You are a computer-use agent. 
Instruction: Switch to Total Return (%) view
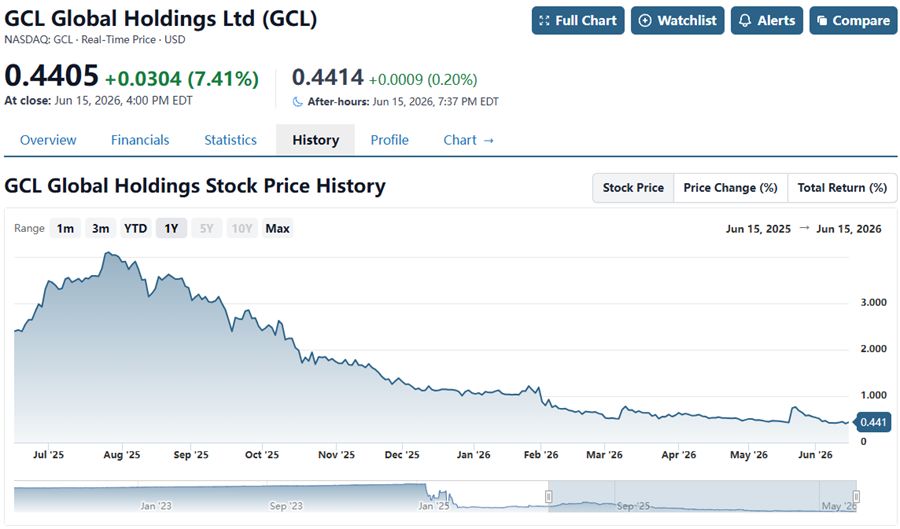pyautogui.click(x=842, y=188)
